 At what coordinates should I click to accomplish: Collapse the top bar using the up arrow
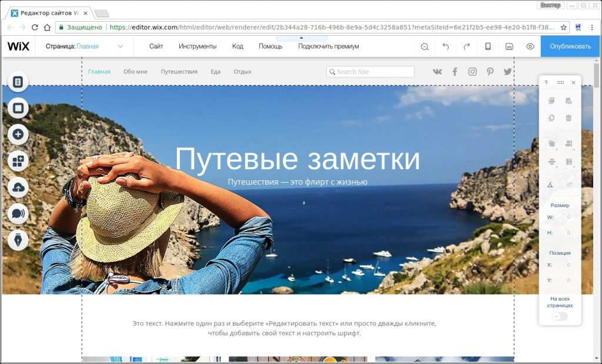301,38
